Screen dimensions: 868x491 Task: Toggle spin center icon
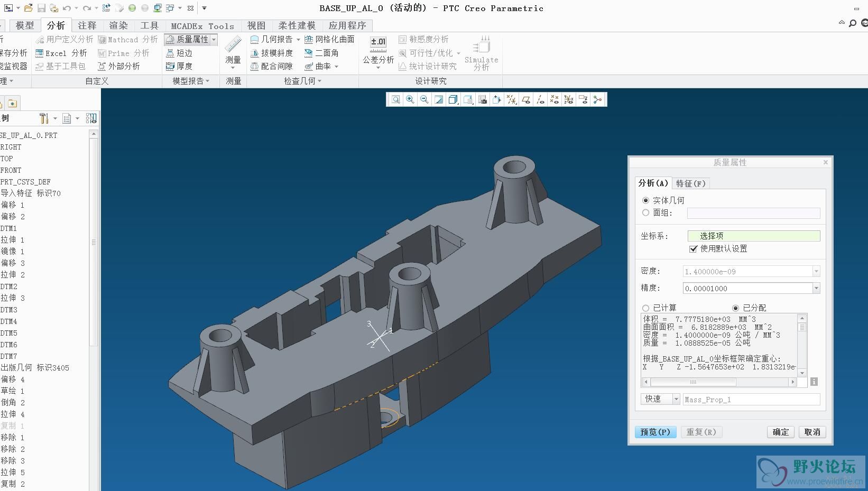597,99
